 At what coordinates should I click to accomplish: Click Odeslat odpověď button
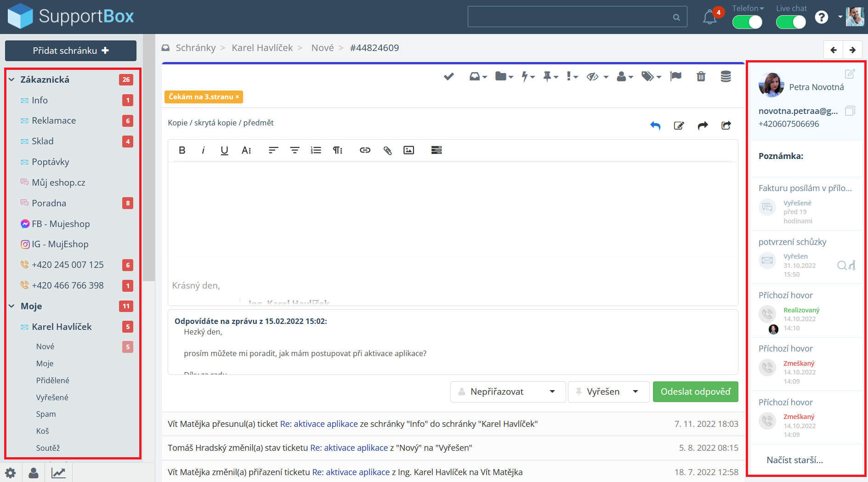(695, 391)
